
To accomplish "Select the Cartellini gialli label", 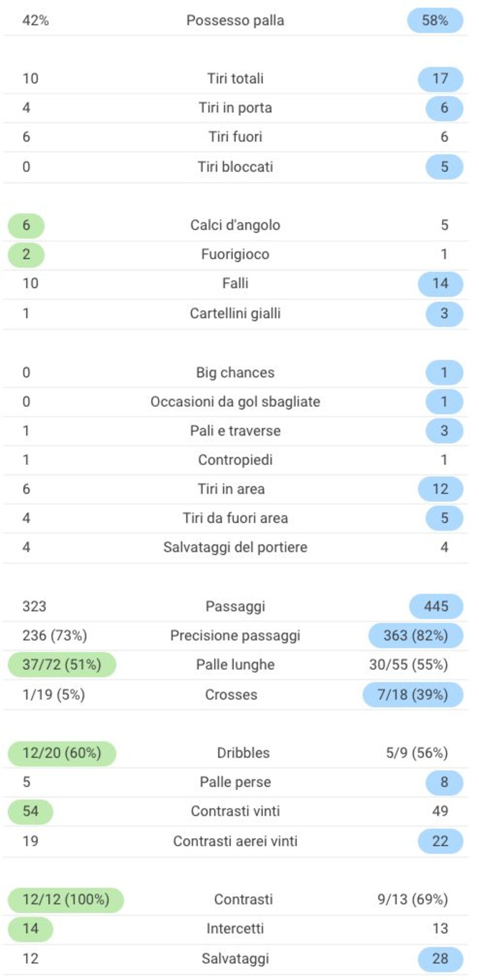I will point(235,313).
